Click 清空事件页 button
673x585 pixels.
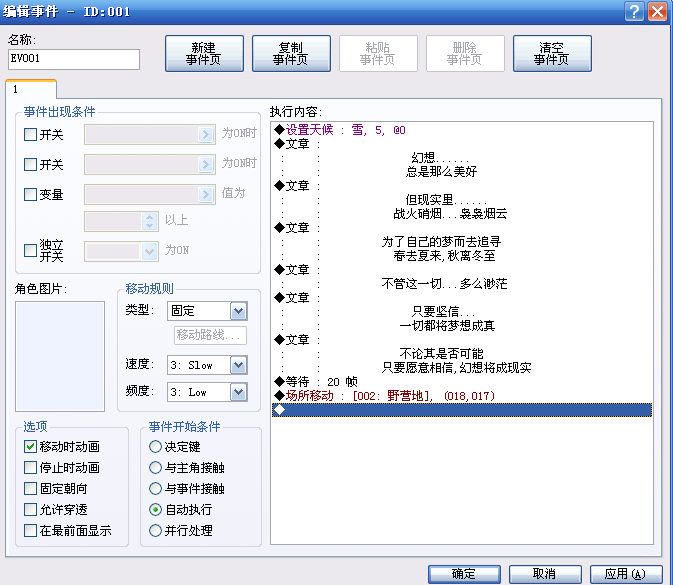[552, 54]
